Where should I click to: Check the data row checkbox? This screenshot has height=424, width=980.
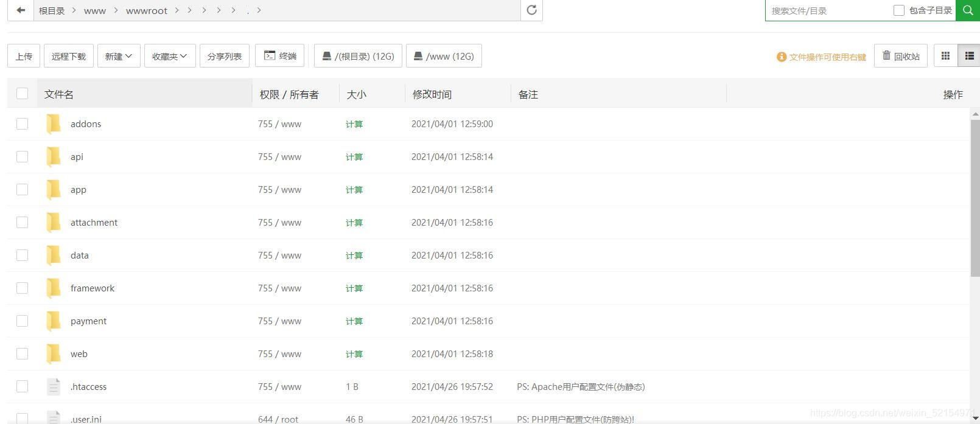[23, 255]
